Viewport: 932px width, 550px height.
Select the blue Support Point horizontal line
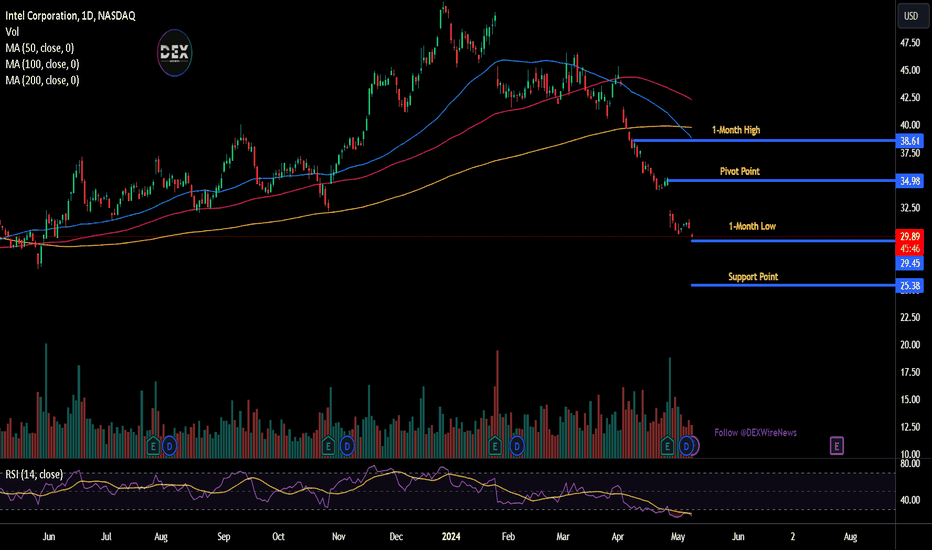coord(793,285)
